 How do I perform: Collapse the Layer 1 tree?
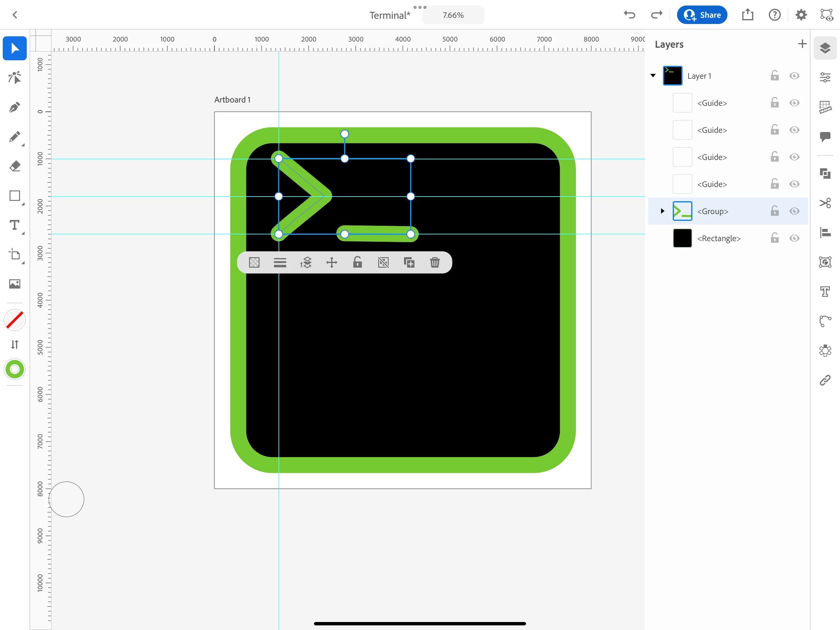point(653,76)
